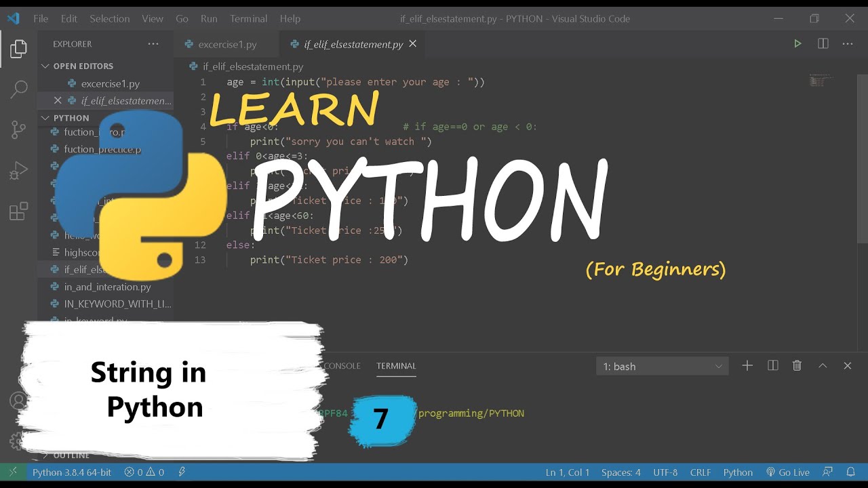The width and height of the screenshot is (868, 488).
Task: Open fuction_prectice file in explorer
Action: click(102, 149)
